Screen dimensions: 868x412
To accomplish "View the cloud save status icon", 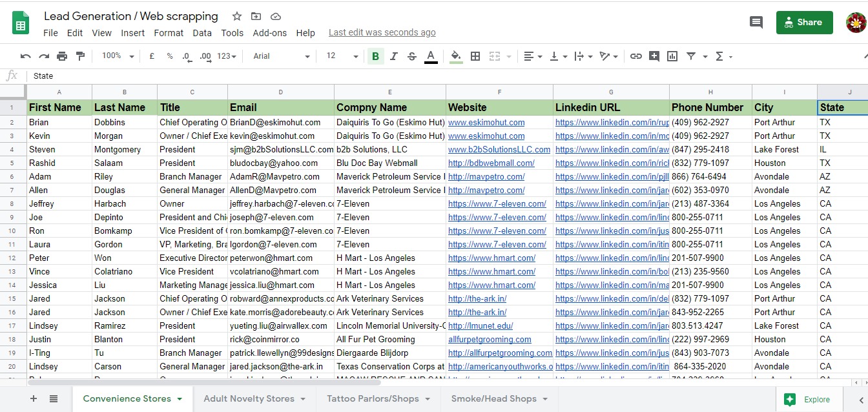I will (x=276, y=17).
